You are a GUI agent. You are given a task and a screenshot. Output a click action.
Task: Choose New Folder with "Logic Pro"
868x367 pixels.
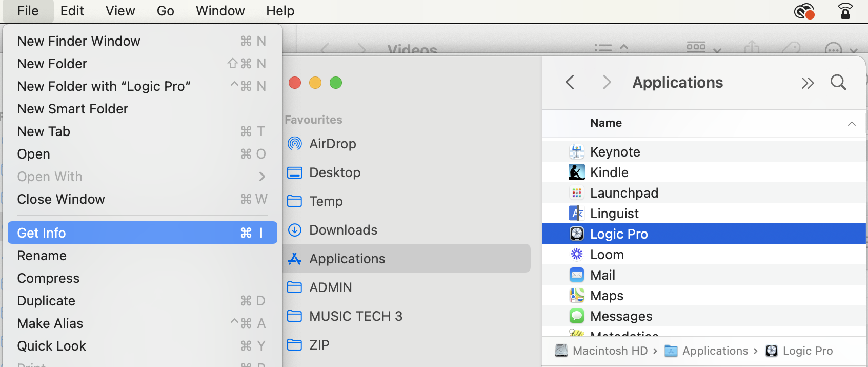142,86
